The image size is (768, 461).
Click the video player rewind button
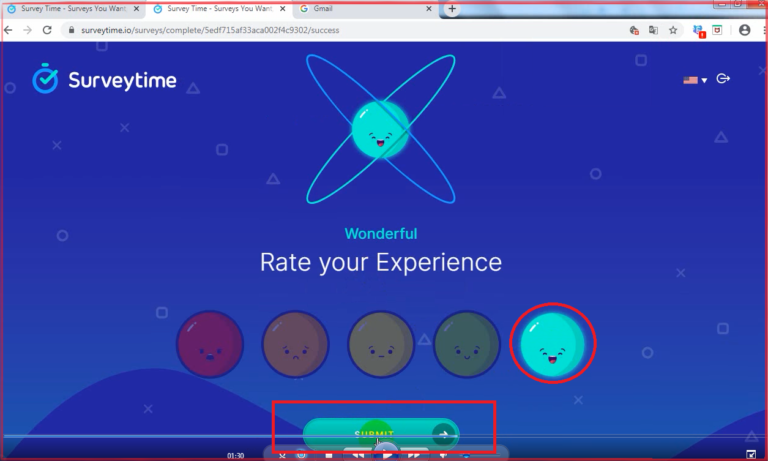click(x=358, y=456)
